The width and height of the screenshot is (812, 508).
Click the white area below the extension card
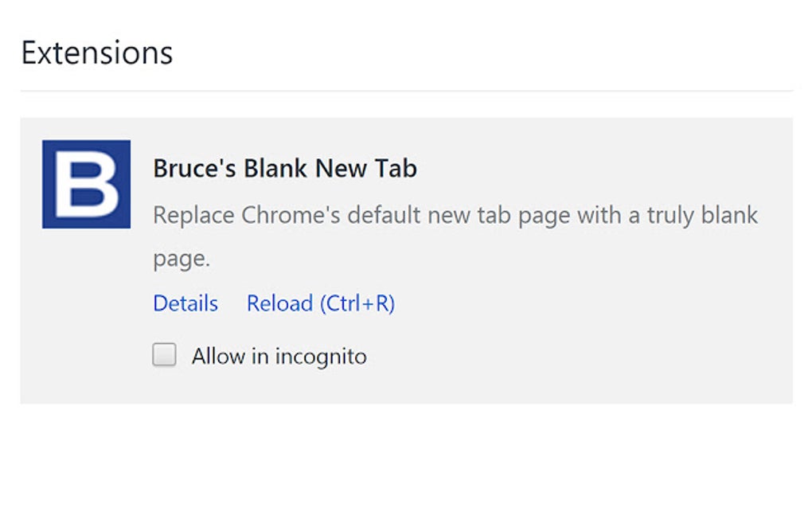point(406,454)
